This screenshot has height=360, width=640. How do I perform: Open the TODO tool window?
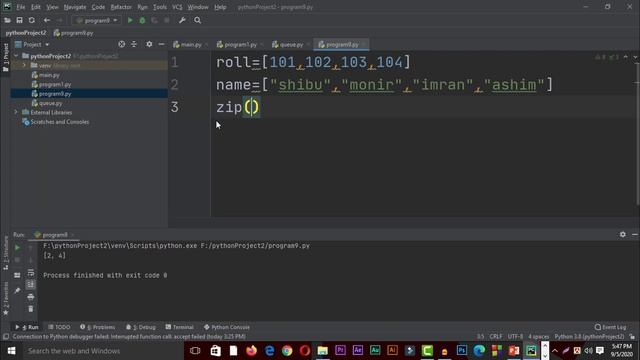pos(59,327)
